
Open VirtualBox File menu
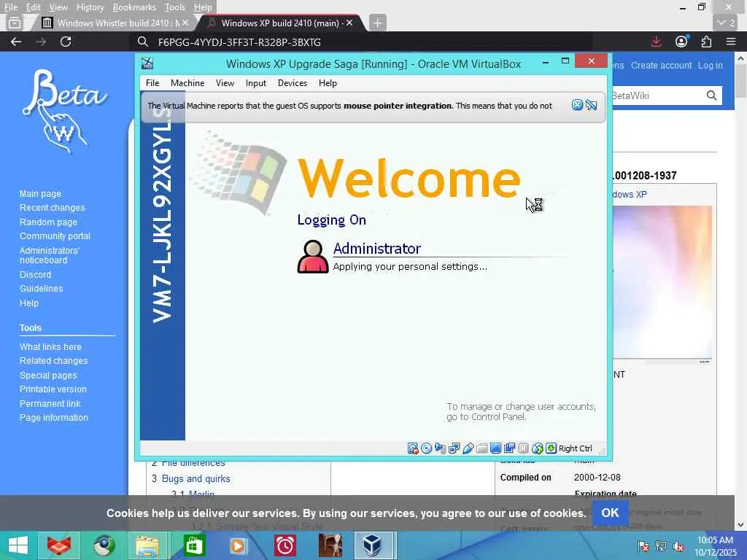(x=152, y=83)
